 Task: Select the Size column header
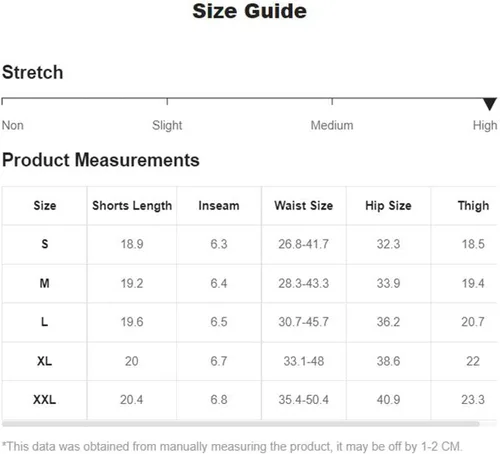(45, 206)
